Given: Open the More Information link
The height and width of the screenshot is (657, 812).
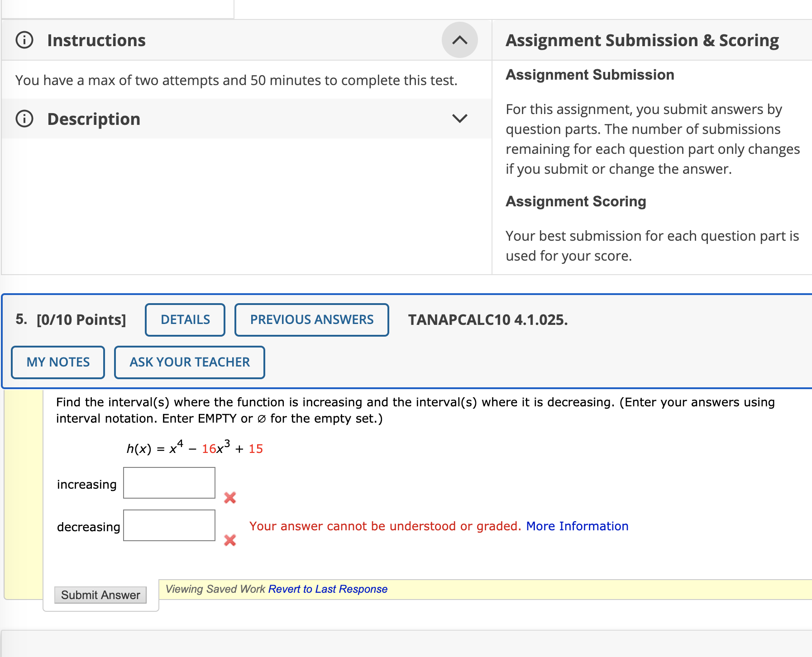Looking at the screenshot, I should click(x=577, y=526).
